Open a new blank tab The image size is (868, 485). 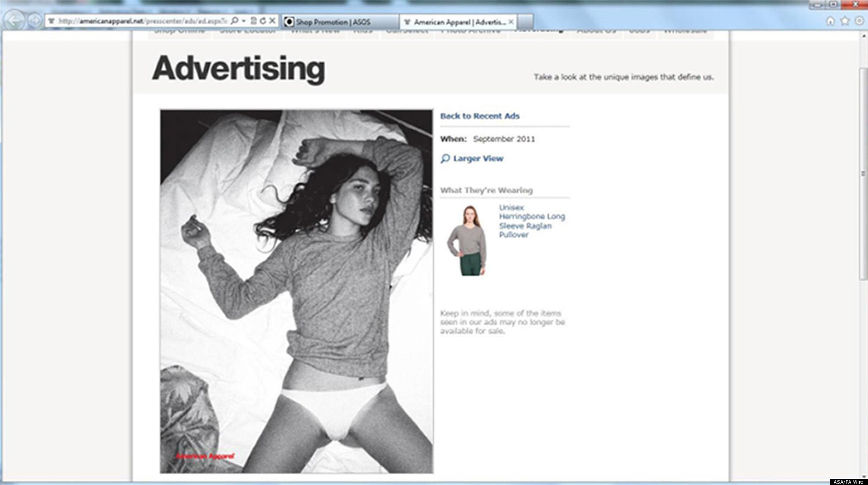point(525,22)
